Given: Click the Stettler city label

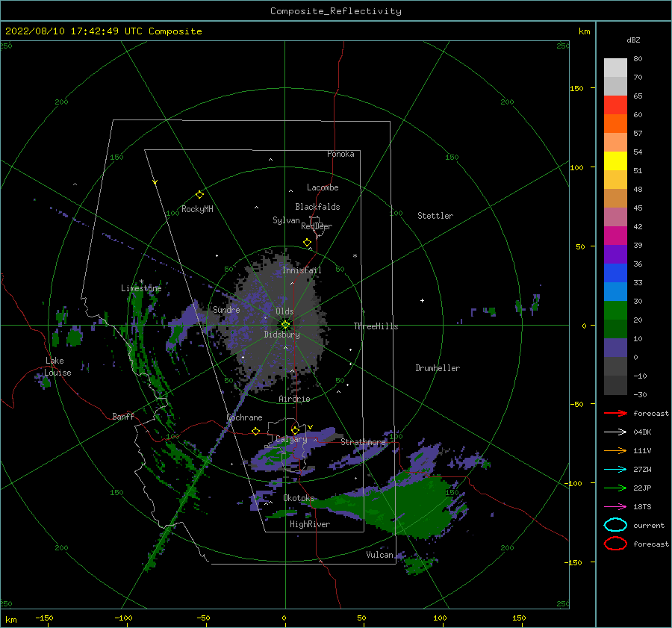Looking at the screenshot, I should point(435,216).
